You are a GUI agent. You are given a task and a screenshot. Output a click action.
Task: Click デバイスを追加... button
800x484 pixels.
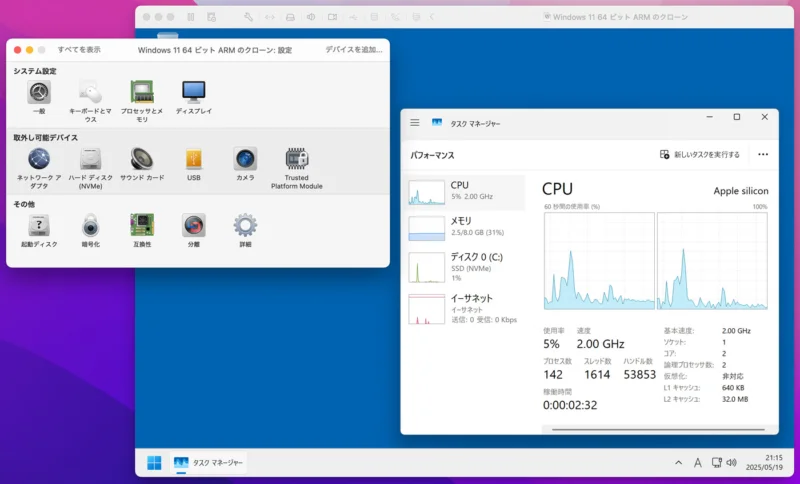click(x=354, y=49)
